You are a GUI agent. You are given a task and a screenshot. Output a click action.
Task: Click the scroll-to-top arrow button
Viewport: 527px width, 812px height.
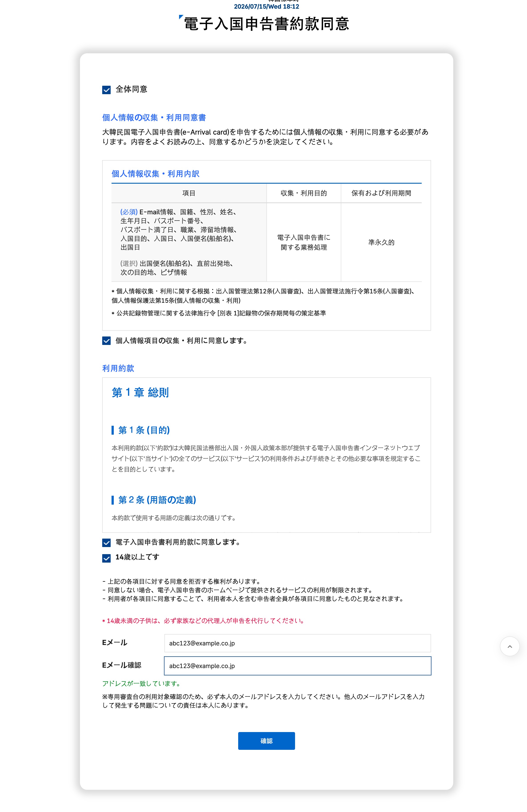click(x=510, y=646)
